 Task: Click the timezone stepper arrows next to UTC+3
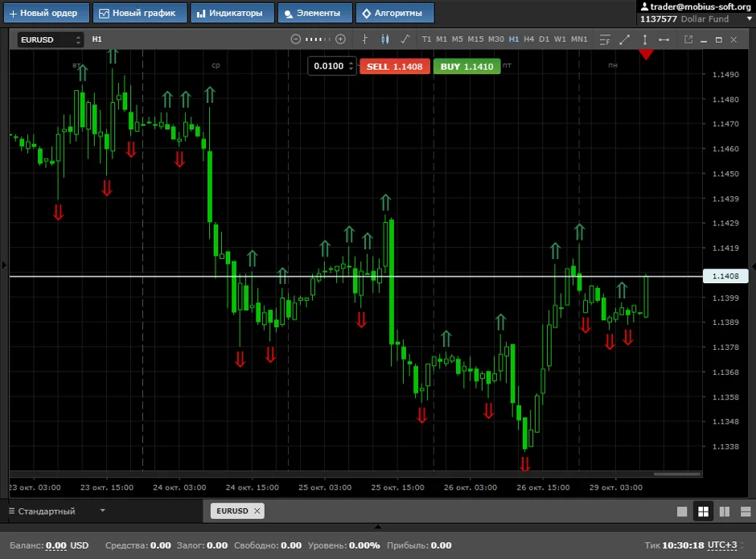[x=742, y=545]
